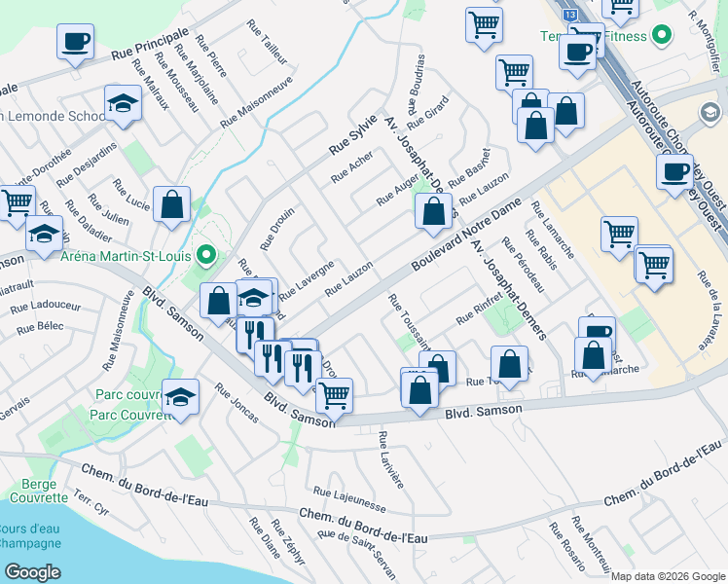728x584 pixels.
Task: Open the shopping bag marker on Rue Auger
Action: pyautogui.click(x=433, y=211)
